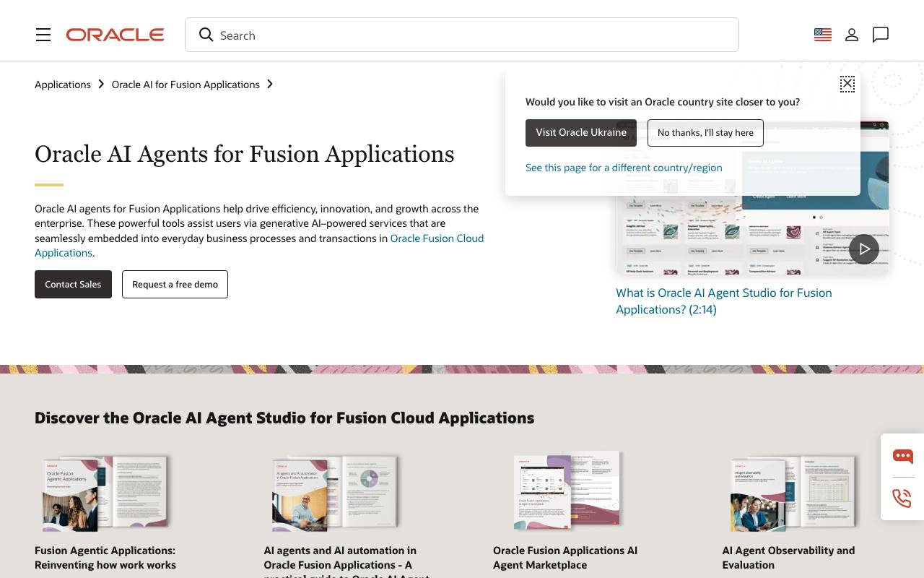The image size is (924, 578).
Task: Click the Oracle logo
Action: [115, 35]
